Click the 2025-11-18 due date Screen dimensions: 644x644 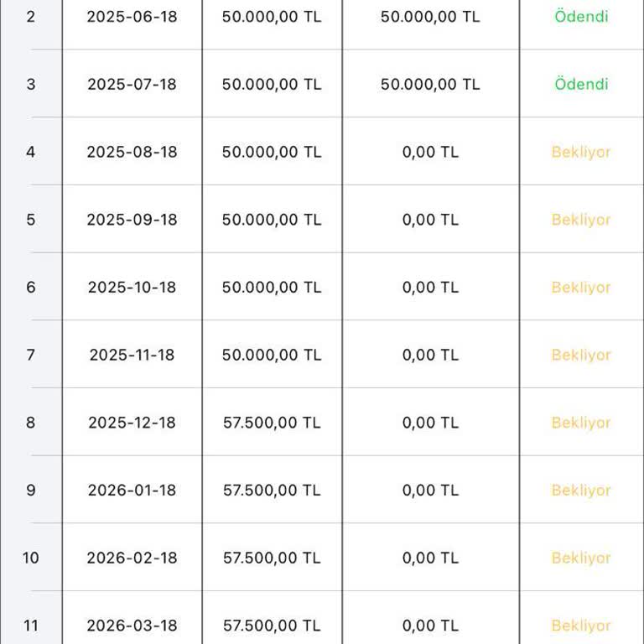click(x=132, y=356)
